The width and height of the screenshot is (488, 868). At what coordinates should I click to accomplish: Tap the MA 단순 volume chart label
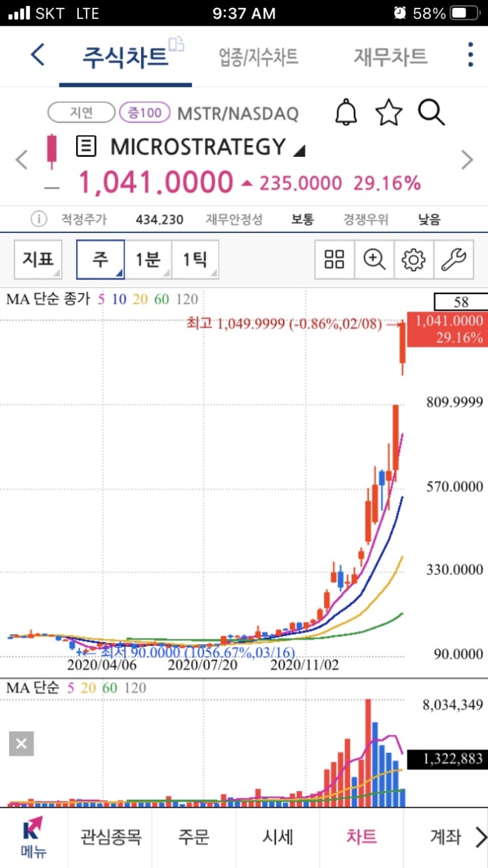click(32, 688)
